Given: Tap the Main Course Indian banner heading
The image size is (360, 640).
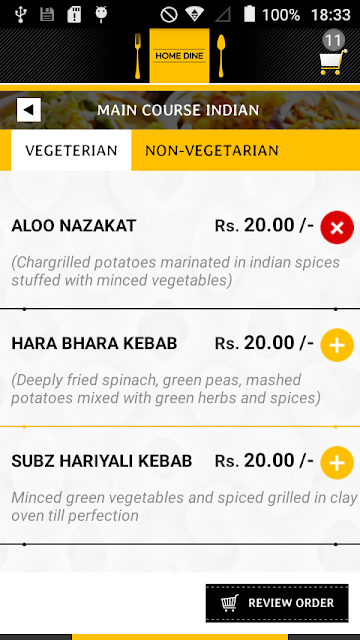Looking at the screenshot, I should [178, 110].
